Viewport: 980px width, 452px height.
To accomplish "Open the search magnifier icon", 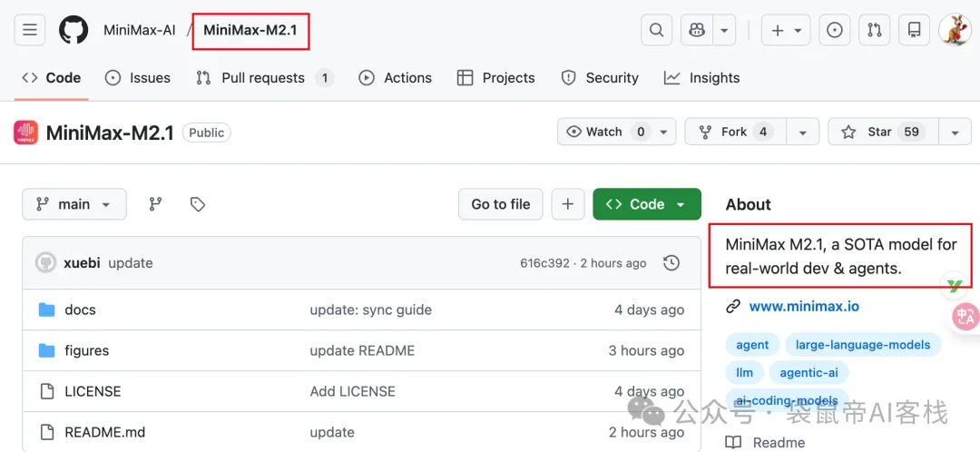I will pyautogui.click(x=656, y=30).
